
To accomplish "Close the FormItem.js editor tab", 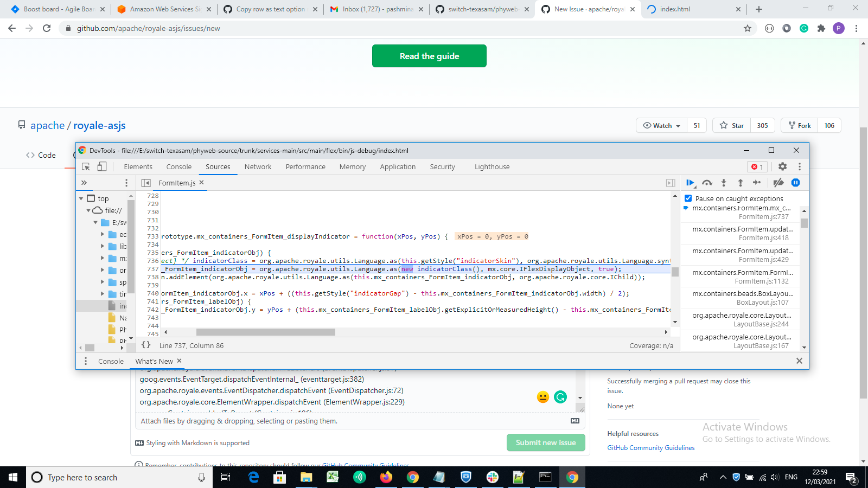I will coord(201,182).
